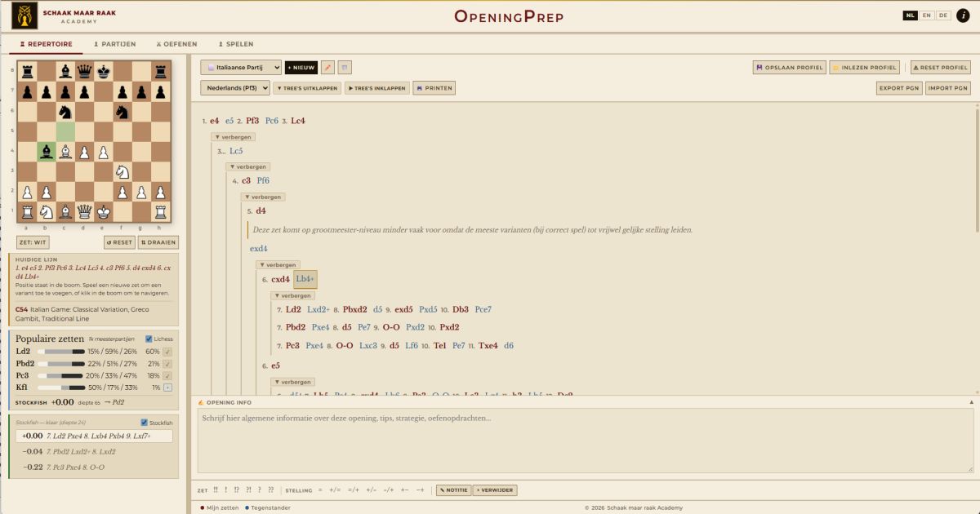Untick the Lichess checkbox
The image size is (980, 514).
(149, 339)
